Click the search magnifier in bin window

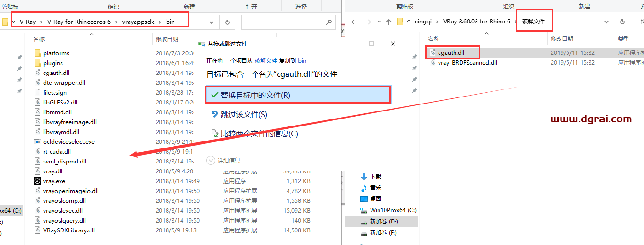[x=329, y=22]
